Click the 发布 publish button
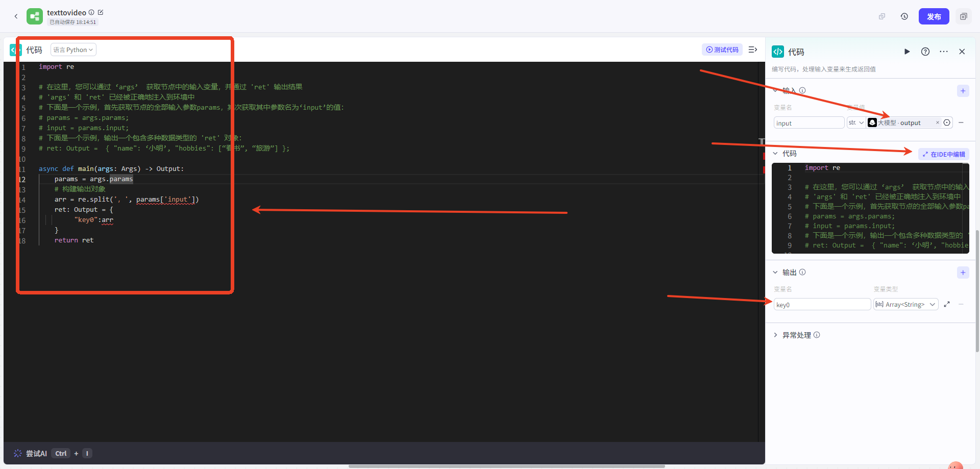 click(934, 16)
